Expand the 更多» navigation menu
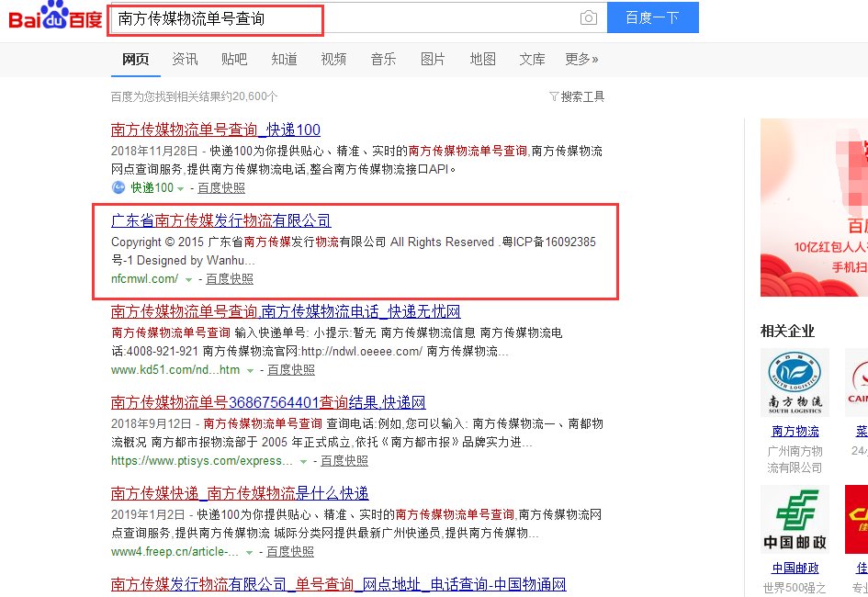 581,57
